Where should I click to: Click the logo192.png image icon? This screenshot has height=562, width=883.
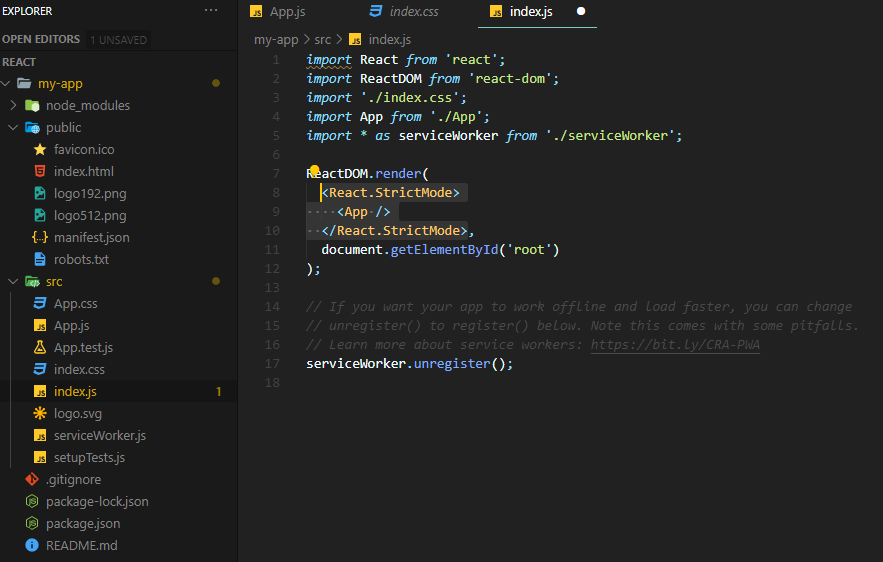tap(40, 193)
